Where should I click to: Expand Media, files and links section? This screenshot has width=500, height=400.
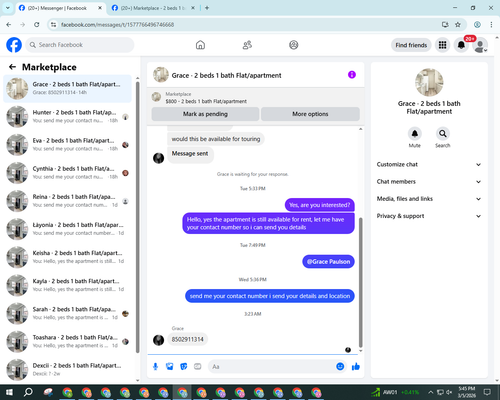tap(429, 199)
